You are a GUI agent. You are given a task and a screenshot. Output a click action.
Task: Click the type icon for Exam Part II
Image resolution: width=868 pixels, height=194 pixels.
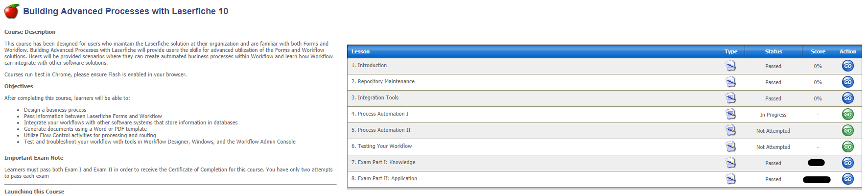coord(730,179)
